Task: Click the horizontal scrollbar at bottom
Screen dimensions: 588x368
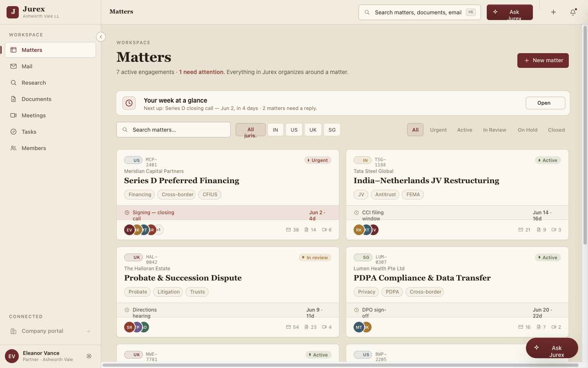Action: click(341, 365)
